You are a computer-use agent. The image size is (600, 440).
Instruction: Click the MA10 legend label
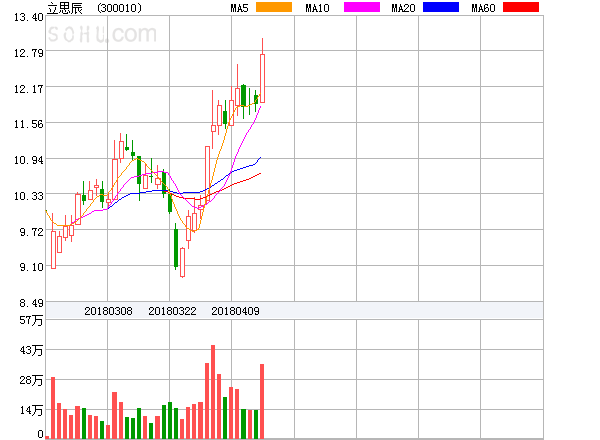[x=317, y=8]
